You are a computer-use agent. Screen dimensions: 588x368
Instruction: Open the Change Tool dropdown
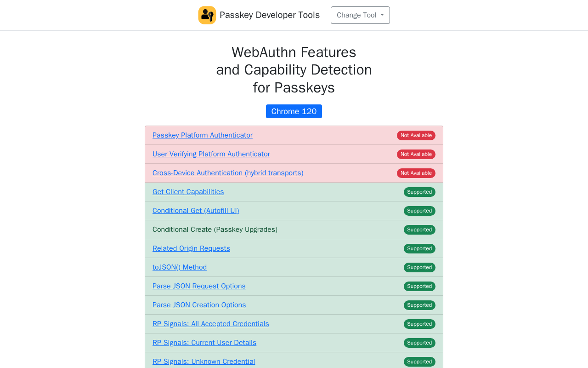point(360,15)
